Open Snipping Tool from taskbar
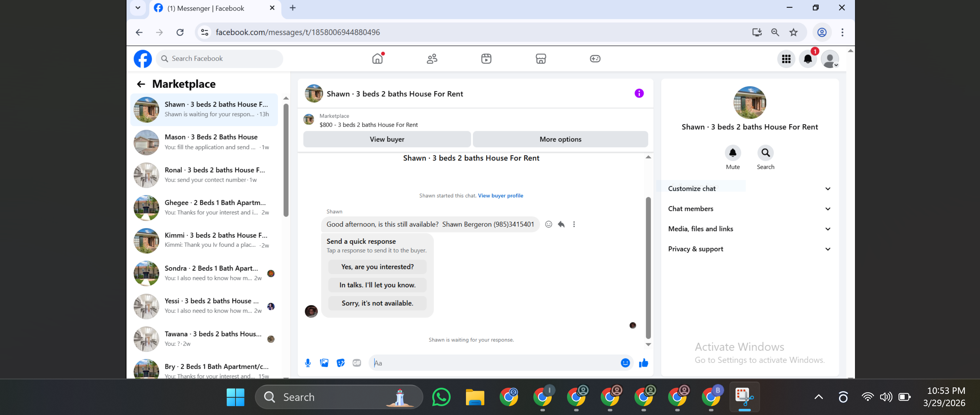 (x=744, y=397)
